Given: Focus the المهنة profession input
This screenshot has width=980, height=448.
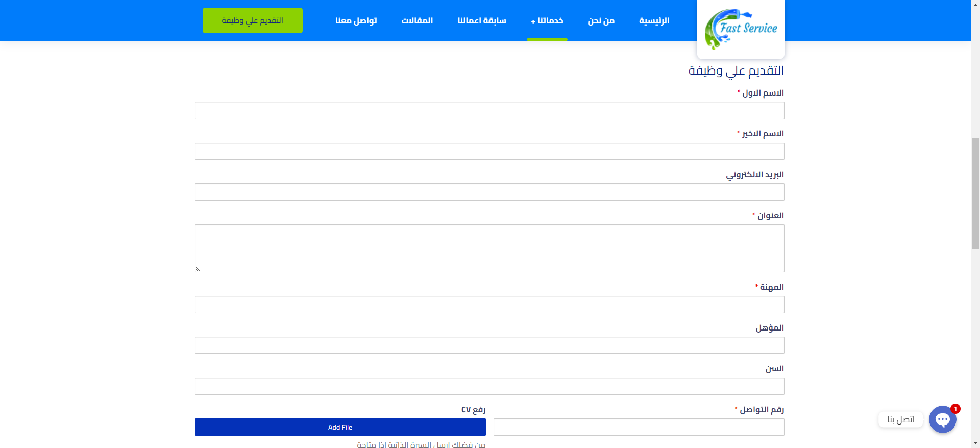Looking at the screenshot, I should [x=489, y=304].
